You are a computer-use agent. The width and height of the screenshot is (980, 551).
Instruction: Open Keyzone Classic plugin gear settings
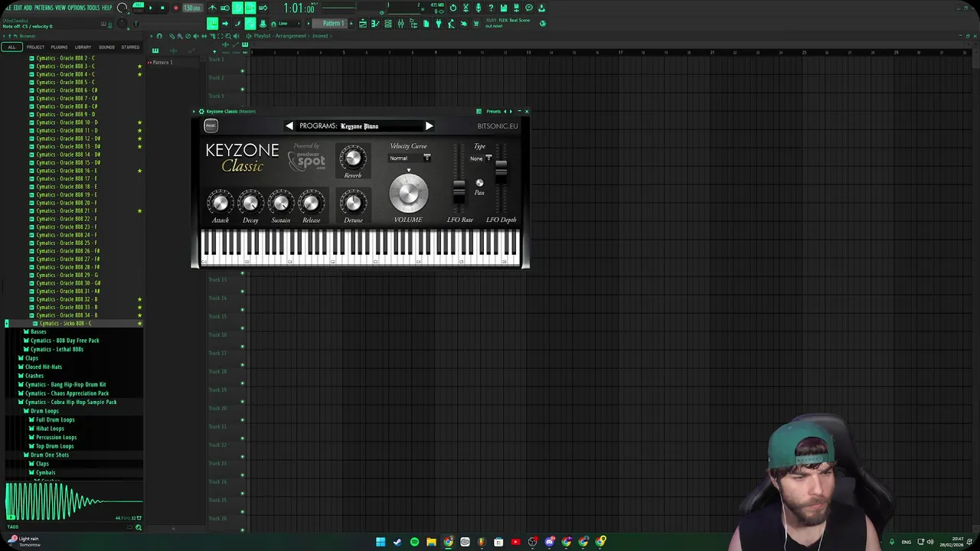[201, 111]
